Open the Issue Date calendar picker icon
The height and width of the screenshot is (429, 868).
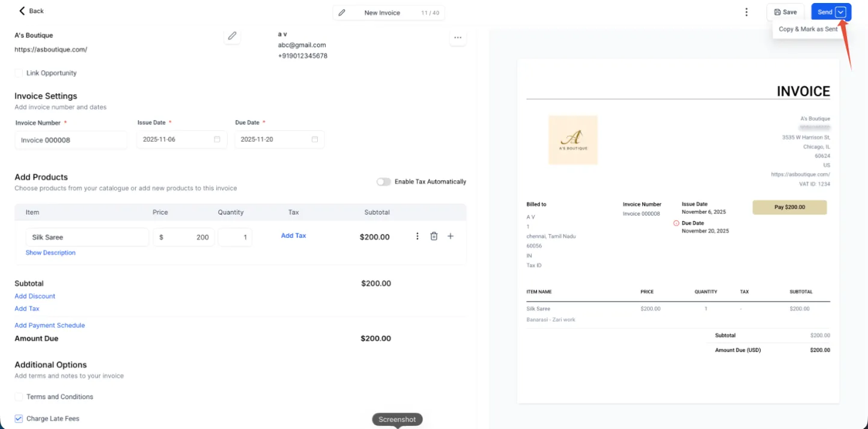coord(217,139)
